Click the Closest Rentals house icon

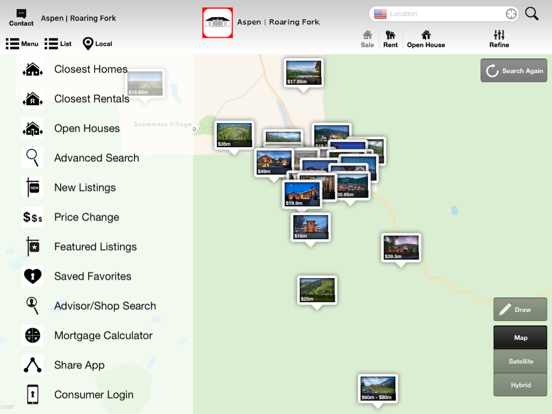click(x=33, y=99)
